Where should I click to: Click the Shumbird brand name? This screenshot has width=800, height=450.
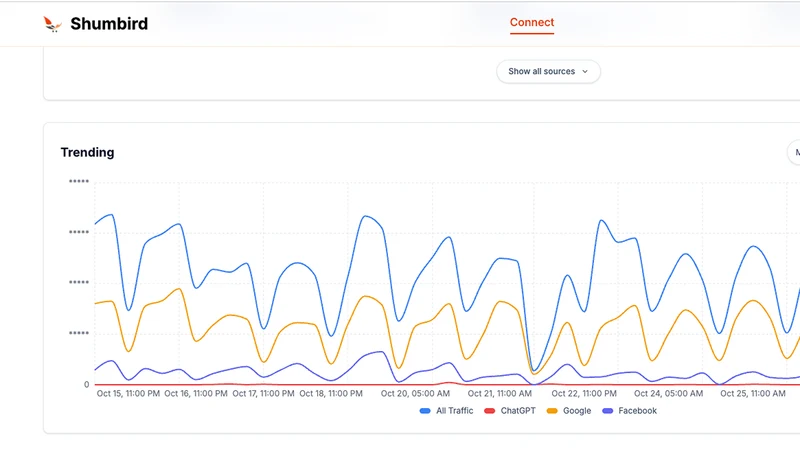109,23
